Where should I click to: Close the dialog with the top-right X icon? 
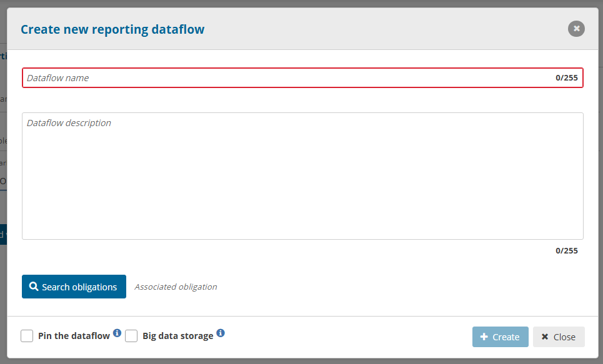(576, 29)
